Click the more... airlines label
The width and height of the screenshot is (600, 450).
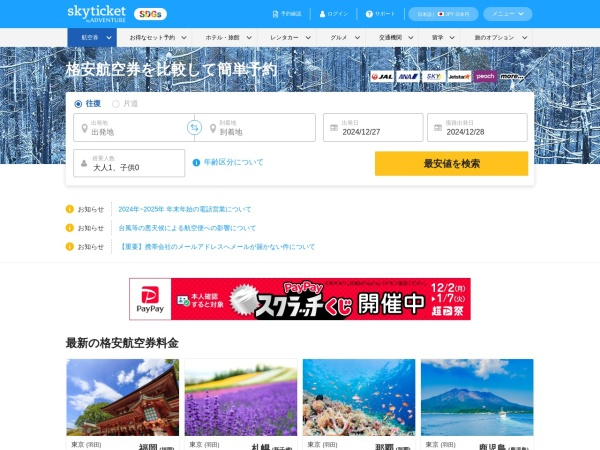click(512, 77)
